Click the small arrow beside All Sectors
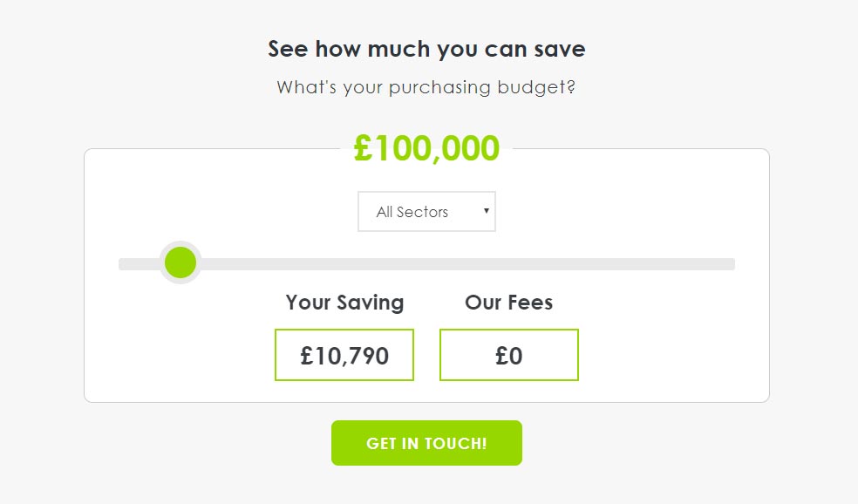This screenshot has height=504, width=858. [x=487, y=211]
